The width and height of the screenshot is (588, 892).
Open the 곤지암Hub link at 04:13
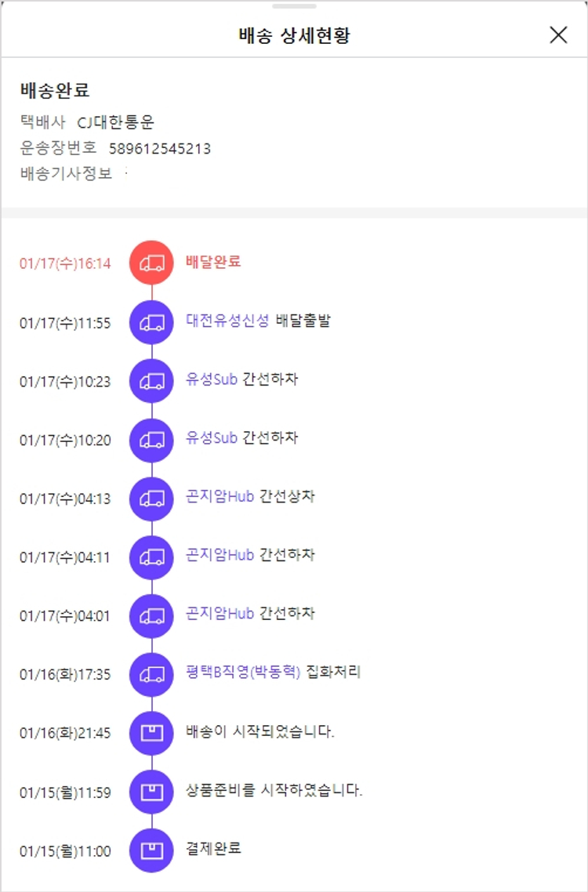pyautogui.click(x=220, y=496)
